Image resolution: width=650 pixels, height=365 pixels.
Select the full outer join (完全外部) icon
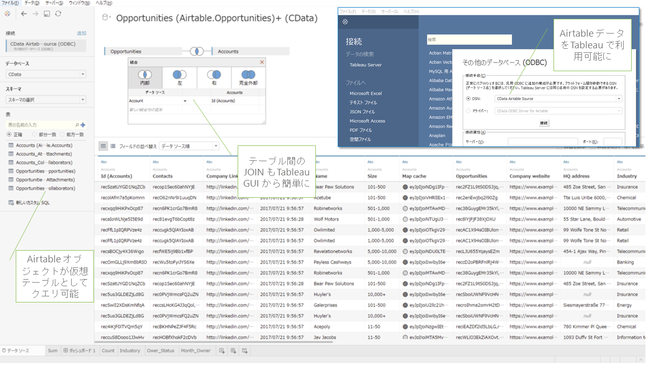pyautogui.click(x=248, y=75)
